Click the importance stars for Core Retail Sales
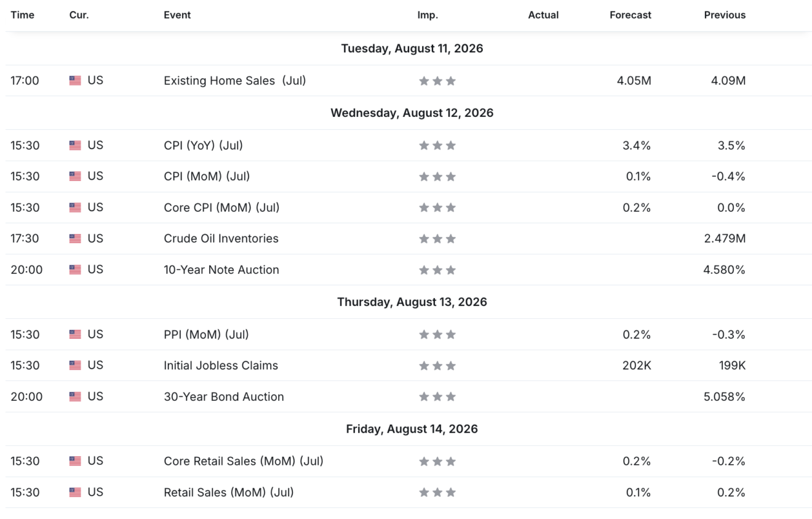This screenshot has width=812, height=519. click(x=437, y=462)
